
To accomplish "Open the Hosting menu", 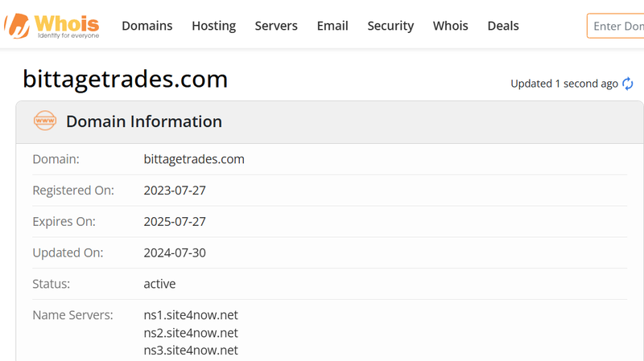I will click(214, 26).
